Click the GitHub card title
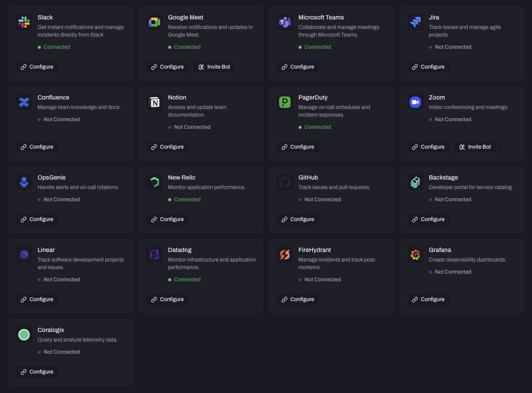Image resolution: width=532 pixels, height=393 pixels. pyautogui.click(x=308, y=178)
